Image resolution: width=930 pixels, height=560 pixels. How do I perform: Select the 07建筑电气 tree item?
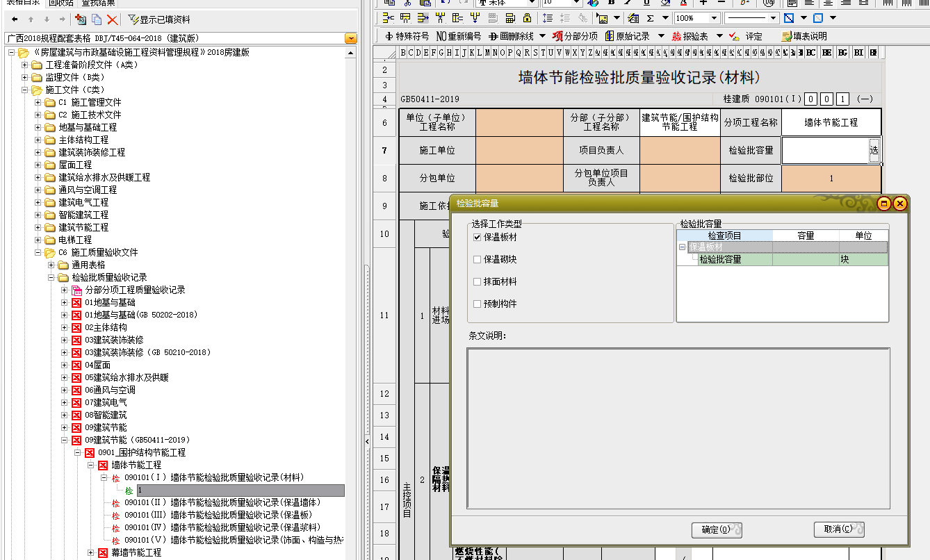(106, 402)
